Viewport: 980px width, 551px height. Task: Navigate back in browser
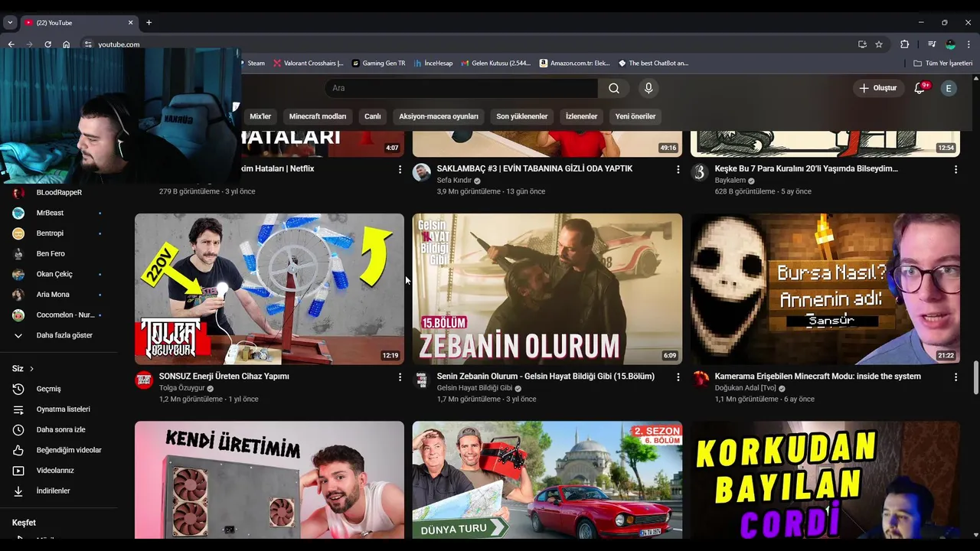point(11,44)
